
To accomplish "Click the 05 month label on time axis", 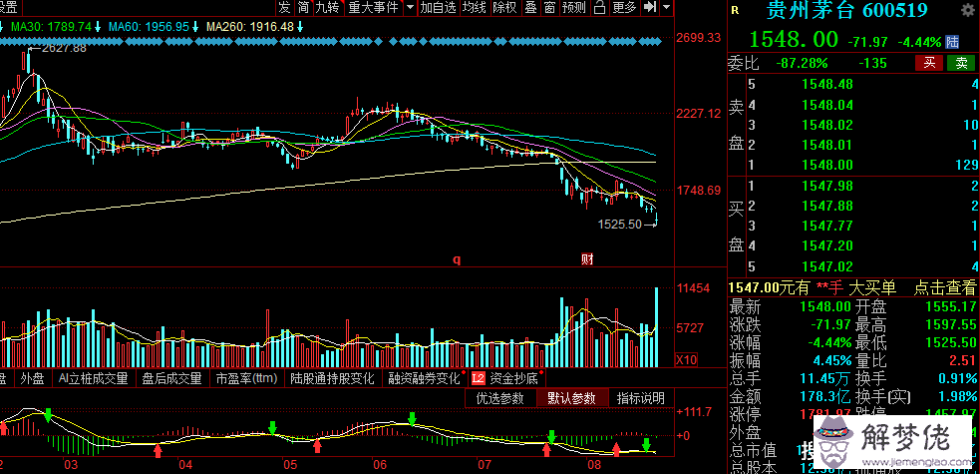I will [289, 465].
